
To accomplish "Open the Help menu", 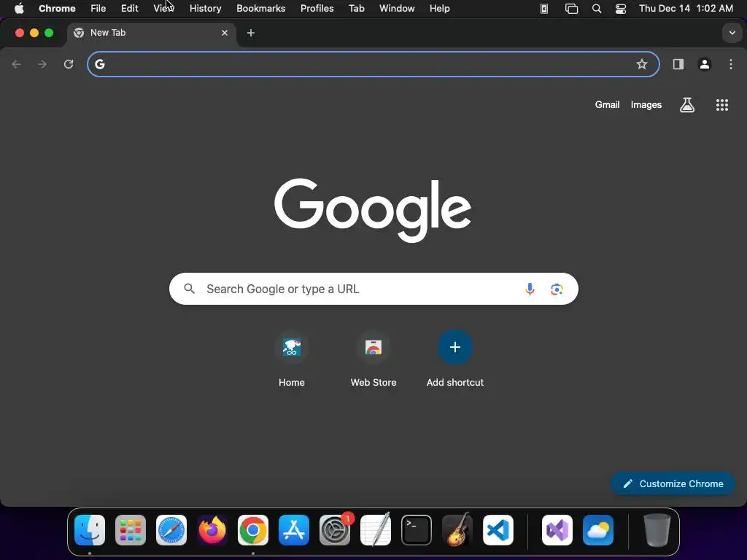I will tap(439, 8).
